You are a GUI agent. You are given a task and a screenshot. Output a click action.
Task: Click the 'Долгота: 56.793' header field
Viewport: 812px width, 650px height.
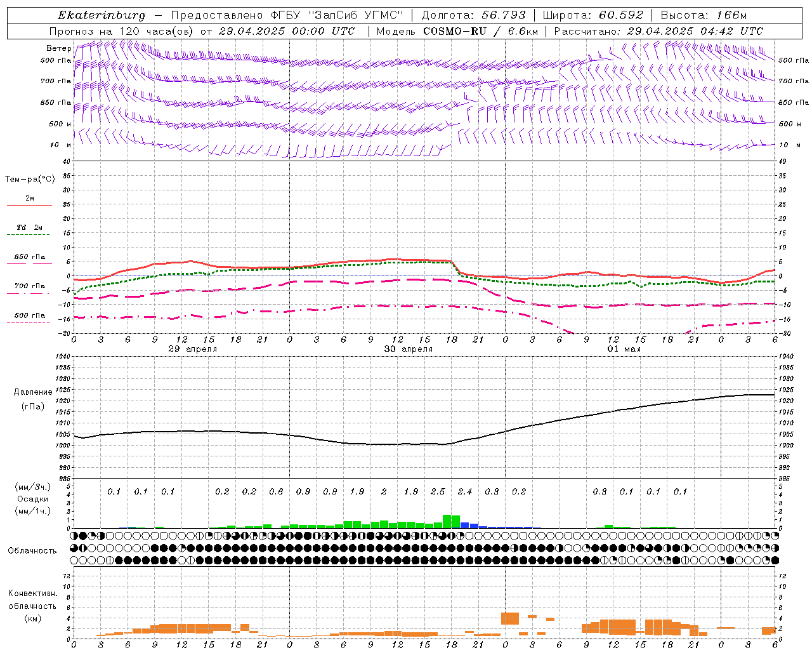pos(473,15)
